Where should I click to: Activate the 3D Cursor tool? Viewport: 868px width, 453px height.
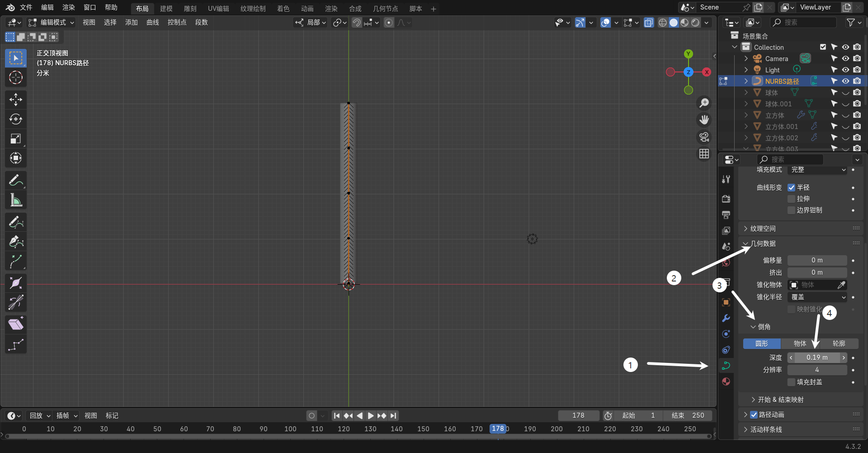point(16,78)
